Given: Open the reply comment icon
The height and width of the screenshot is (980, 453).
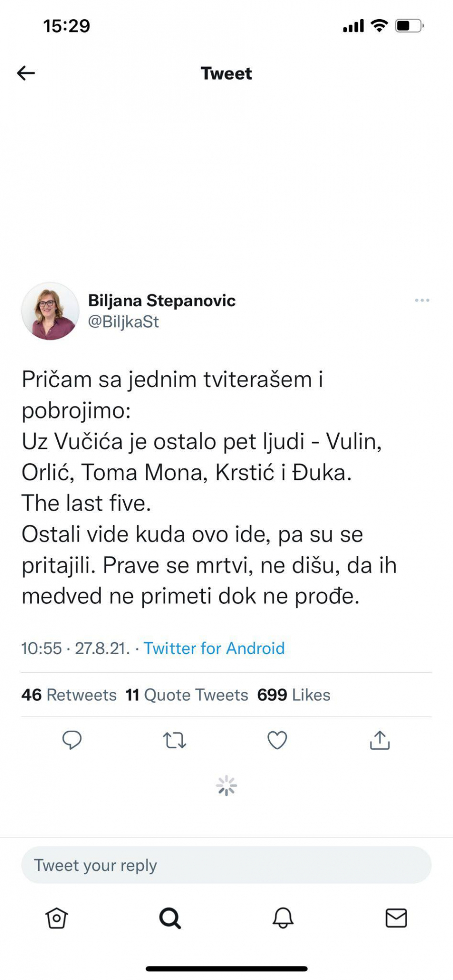Looking at the screenshot, I should [73, 740].
